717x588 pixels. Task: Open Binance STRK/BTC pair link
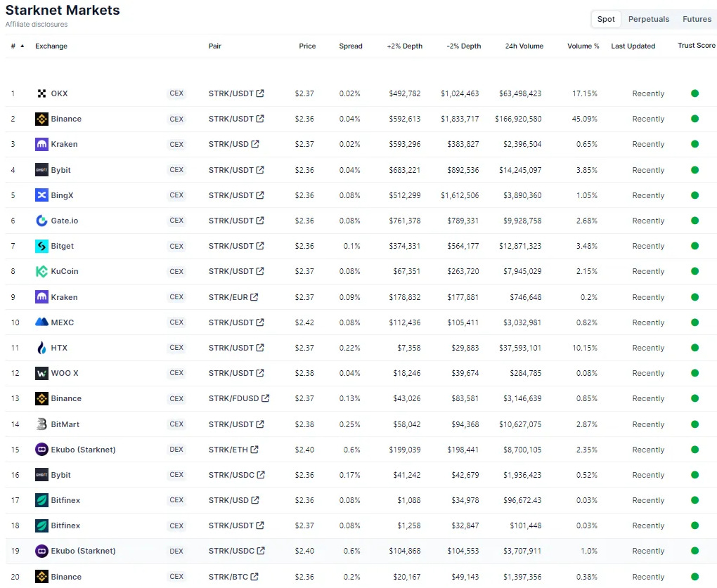coord(228,577)
